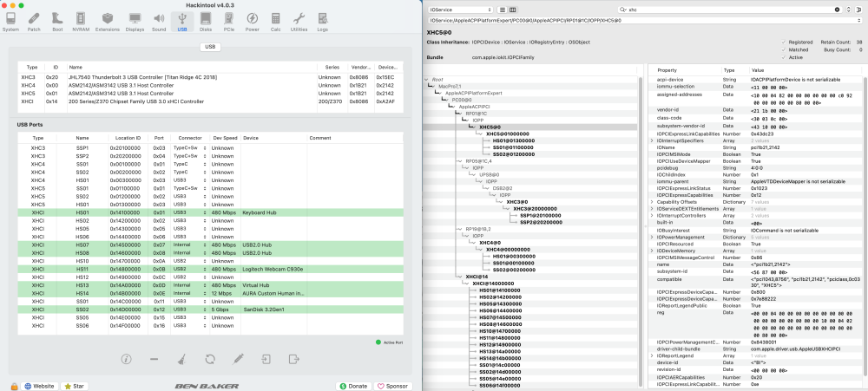Open the IOService path popup
The image size is (868, 391).
[646, 20]
